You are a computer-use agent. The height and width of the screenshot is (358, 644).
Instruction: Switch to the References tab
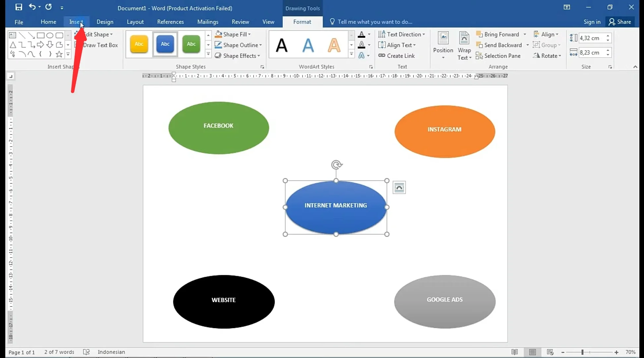tap(170, 22)
